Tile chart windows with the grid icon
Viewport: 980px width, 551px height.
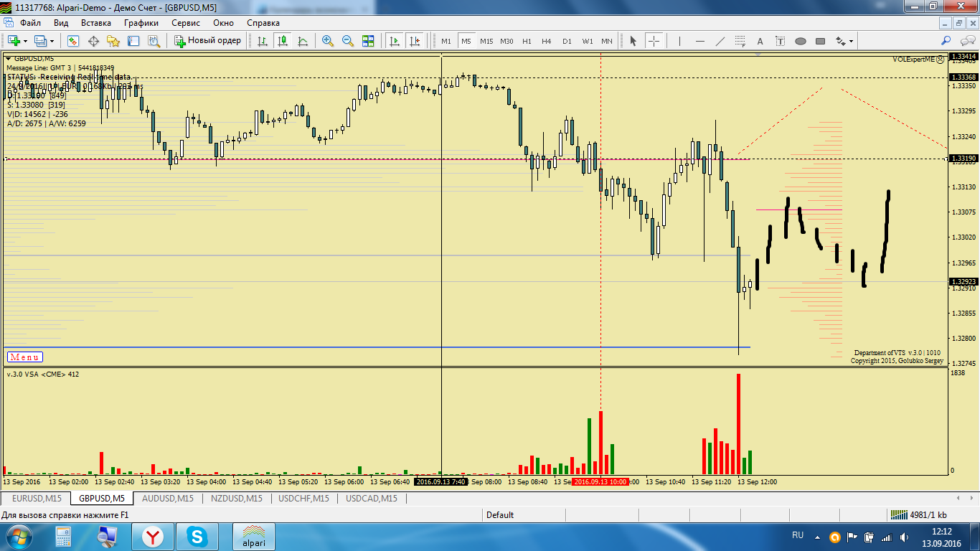click(x=368, y=41)
